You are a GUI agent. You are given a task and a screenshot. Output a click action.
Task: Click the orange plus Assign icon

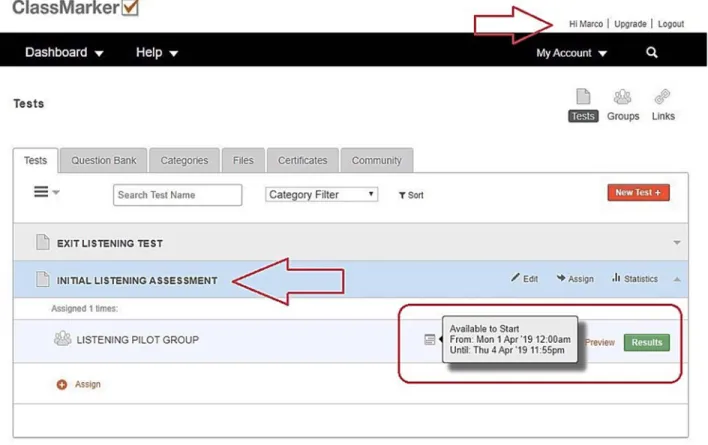point(62,384)
